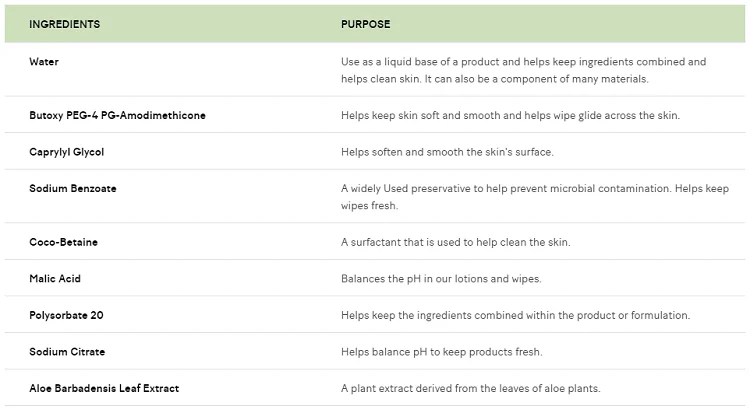
Task: Click the Sodium Citrate ingredient name
Action: [x=67, y=352]
